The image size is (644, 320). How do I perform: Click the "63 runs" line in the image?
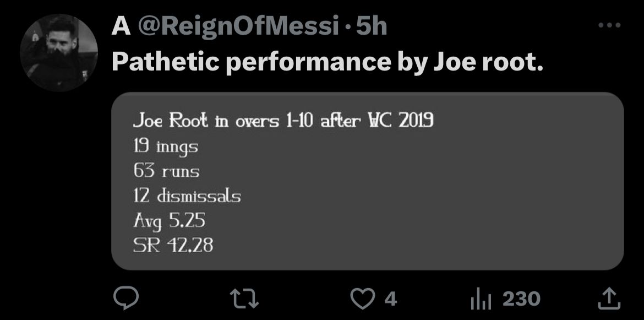[166, 171]
